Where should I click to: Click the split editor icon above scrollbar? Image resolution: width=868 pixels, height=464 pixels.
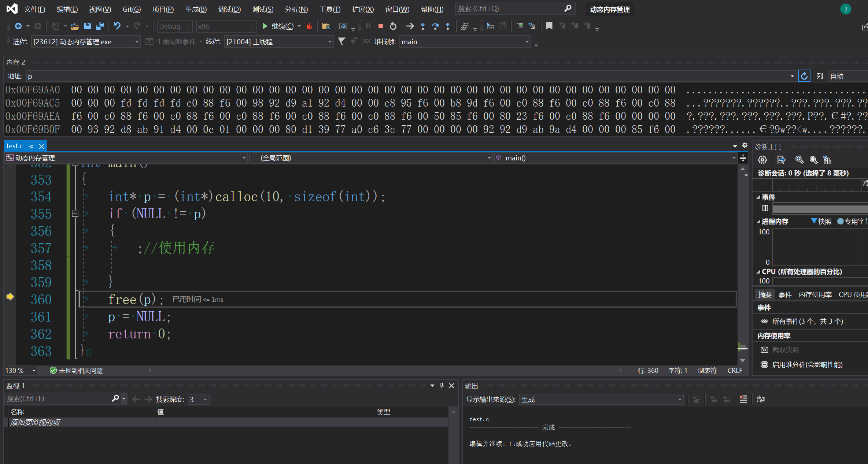coord(743,158)
